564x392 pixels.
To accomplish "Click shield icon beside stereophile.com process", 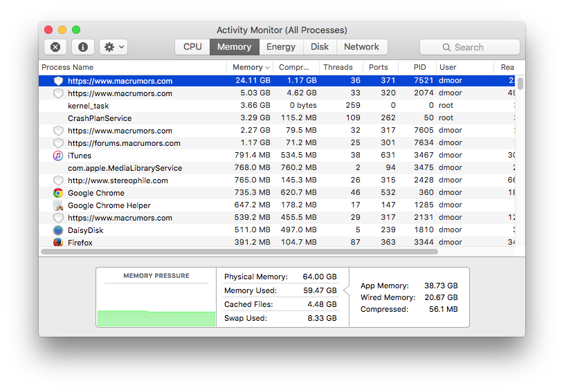I will point(58,180).
